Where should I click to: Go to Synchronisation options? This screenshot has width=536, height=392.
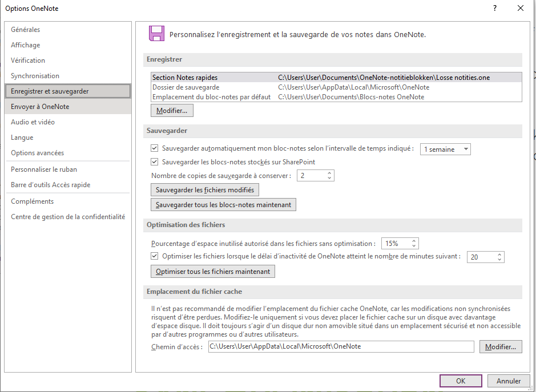[x=68, y=76]
